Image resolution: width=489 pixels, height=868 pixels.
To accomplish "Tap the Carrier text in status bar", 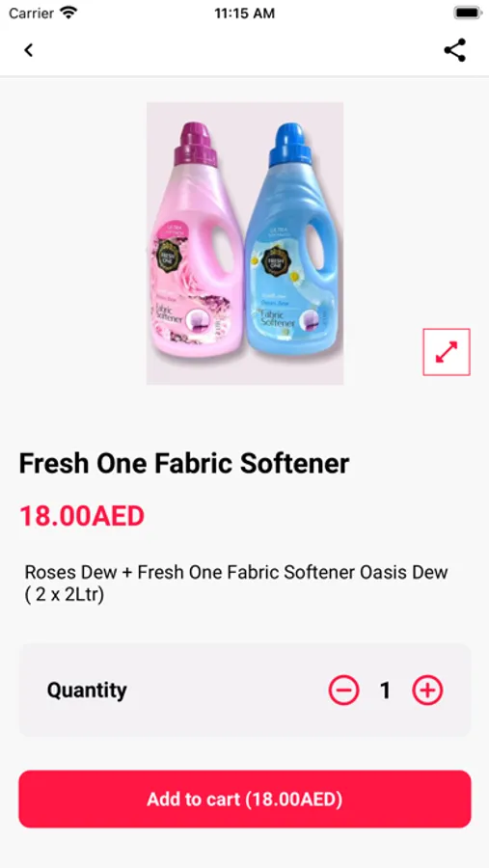I will tap(31, 14).
